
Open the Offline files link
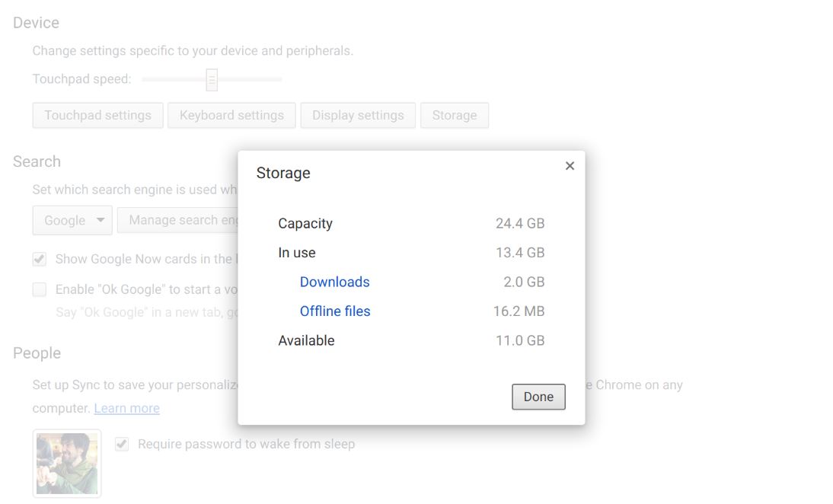click(335, 311)
